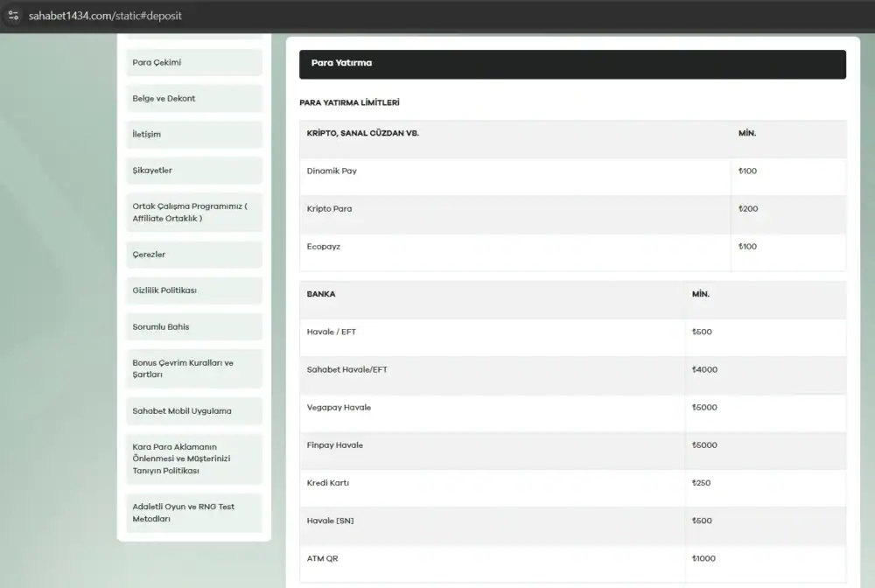Open Bonus Çevrim Kuralları ve Şartları
This screenshot has height=588, width=875.
pos(193,368)
